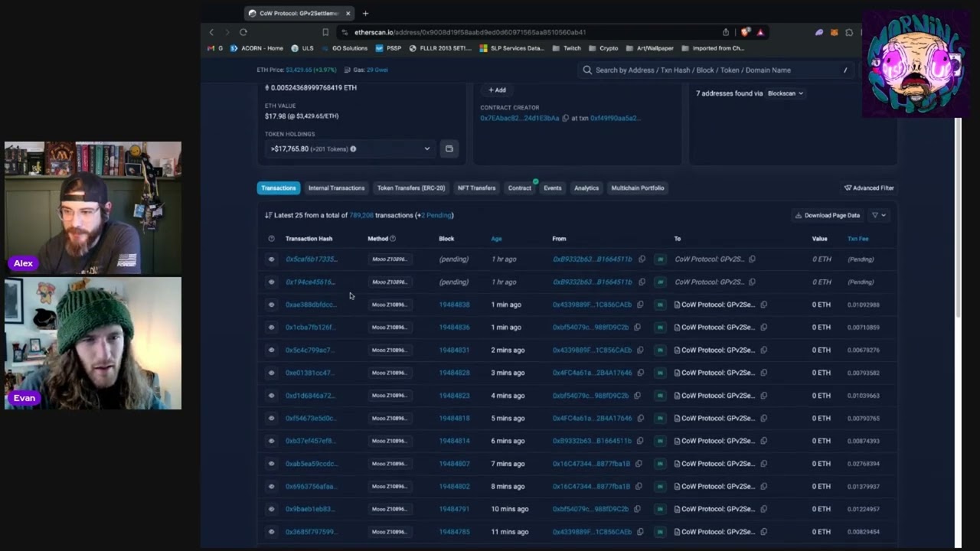The height and width of the screenshot is (551, 980).
Task: Preview transaction 0xe01381cc47 with eye icon
Action: 271,373
